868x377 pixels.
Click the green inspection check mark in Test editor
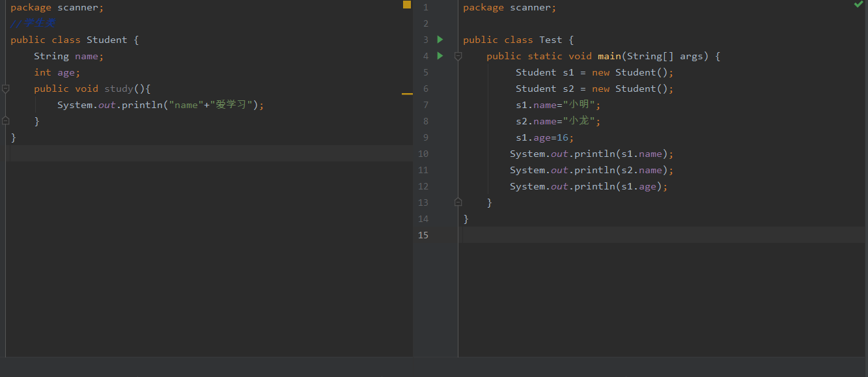pos(858,5)
